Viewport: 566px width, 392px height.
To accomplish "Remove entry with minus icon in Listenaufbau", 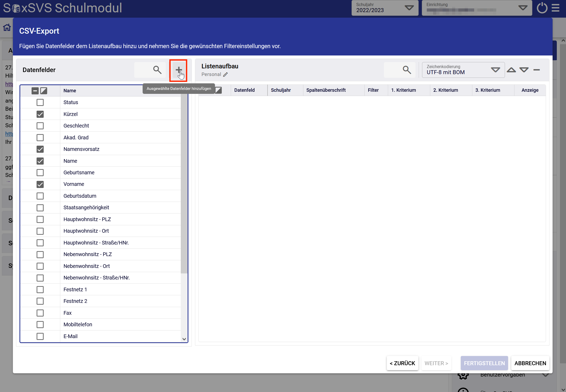I will pyautogui.click(x=537, y=70).
